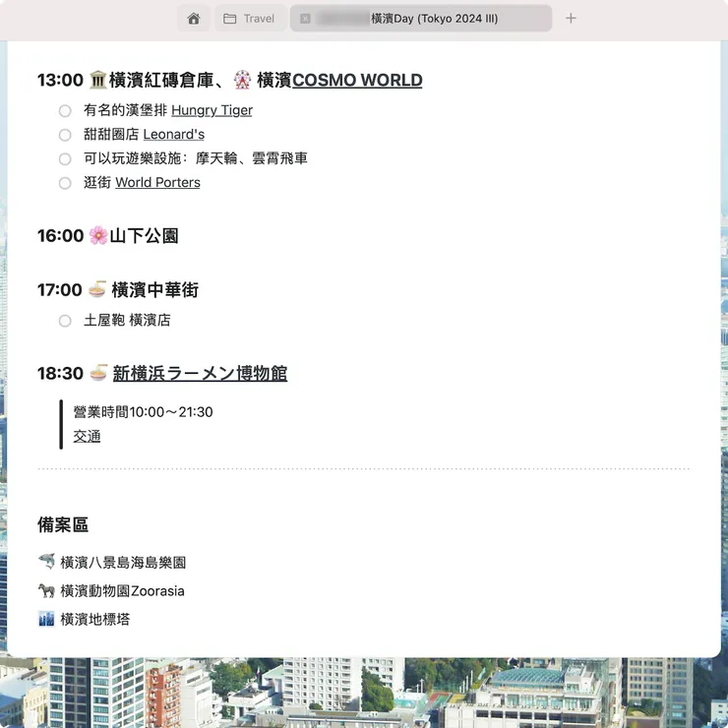Add a new tab with plus button
Viewport: 728px width, 728px height.
point(571,19)
